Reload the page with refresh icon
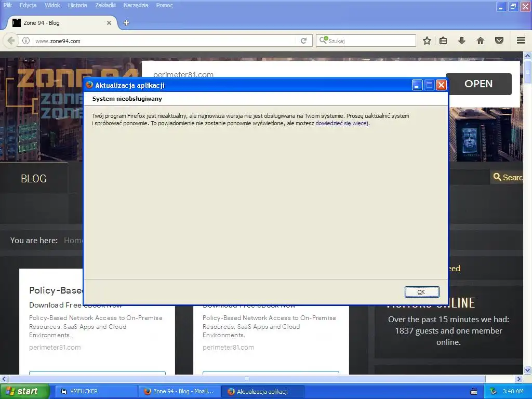 (303, 41)
